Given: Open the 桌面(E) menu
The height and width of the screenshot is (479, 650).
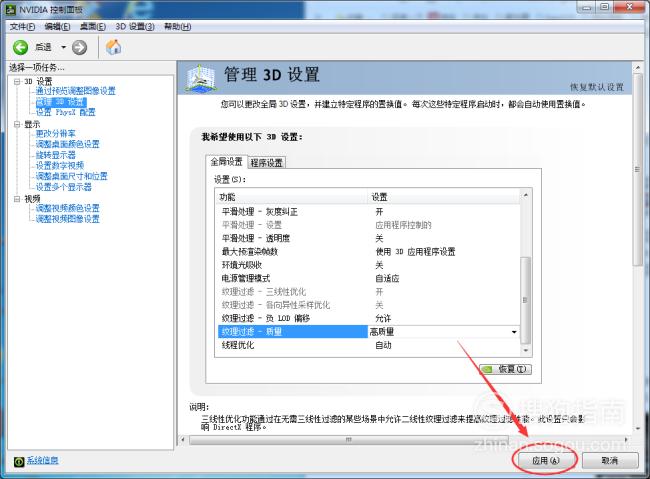Looking at the screenshot, I should tap(92, 27).
